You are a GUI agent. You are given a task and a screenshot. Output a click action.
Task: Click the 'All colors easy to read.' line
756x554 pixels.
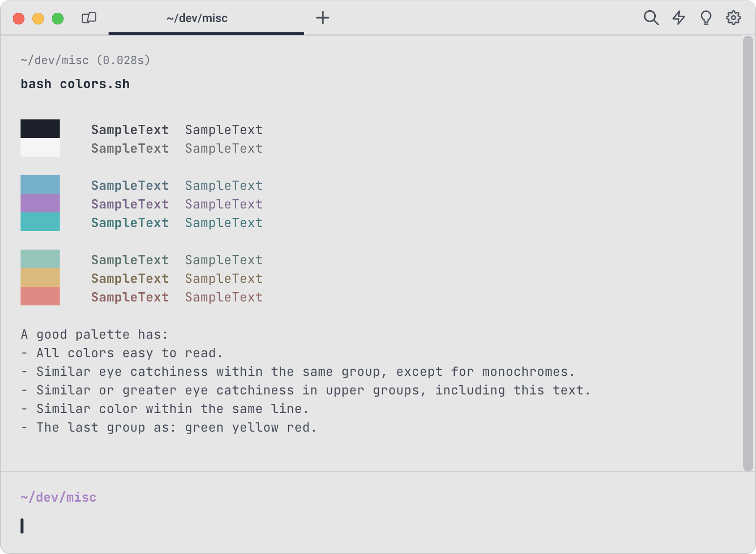coord(122,353)
